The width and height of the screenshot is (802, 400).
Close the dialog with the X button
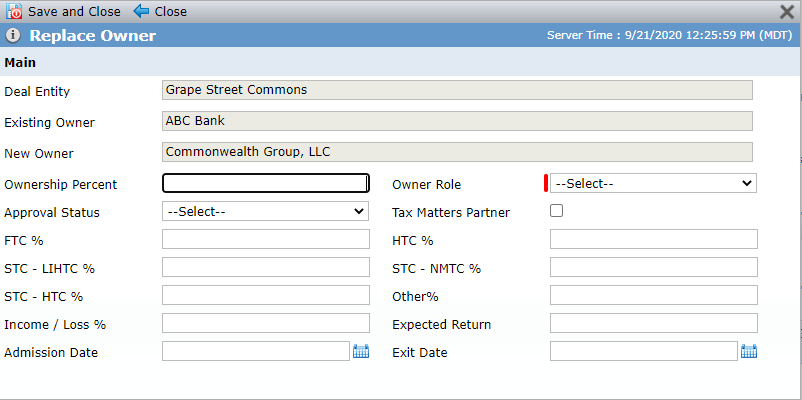pyautogui.click(x=787, y=12)
